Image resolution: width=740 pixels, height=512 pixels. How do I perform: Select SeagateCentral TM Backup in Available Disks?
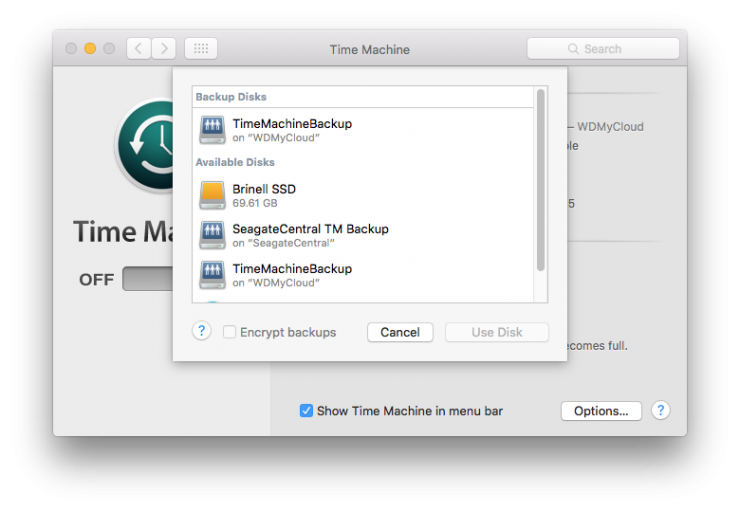(363, 235)
